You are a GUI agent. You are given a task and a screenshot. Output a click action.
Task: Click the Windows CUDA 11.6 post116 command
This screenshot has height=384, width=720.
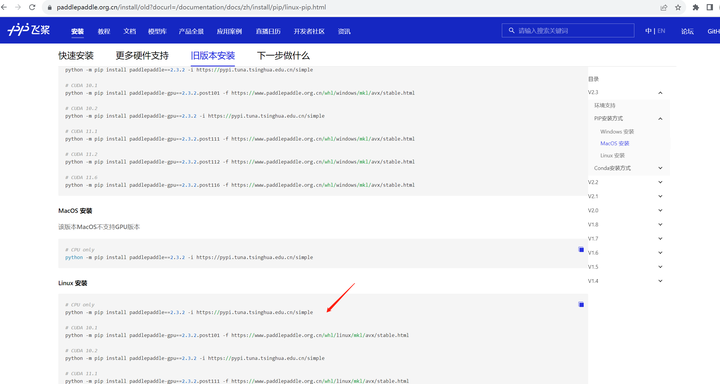pos(240,185)
